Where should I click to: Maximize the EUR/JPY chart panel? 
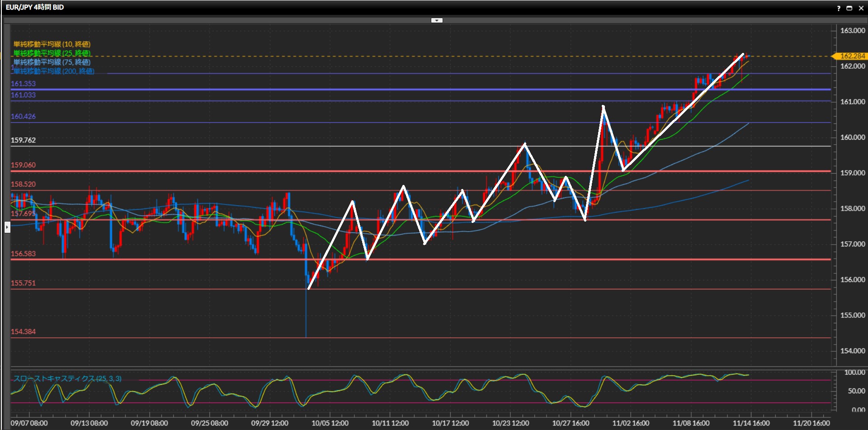click(849, 8)
